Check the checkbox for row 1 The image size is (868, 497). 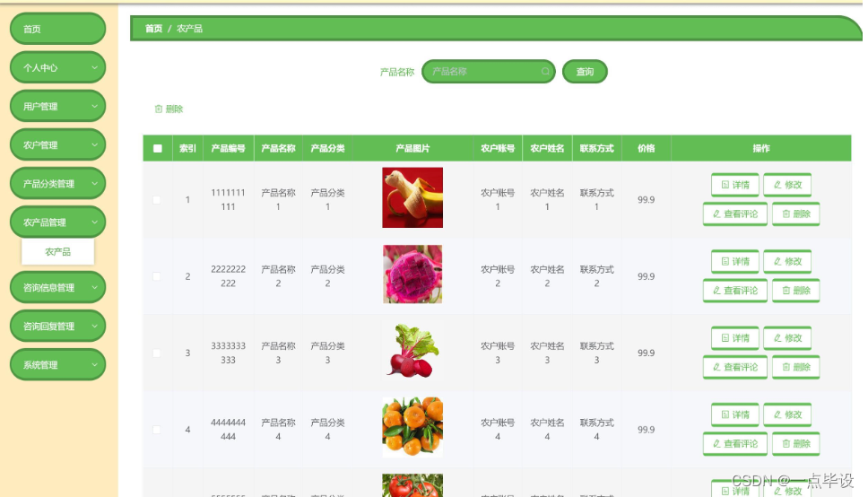pyautogui.click(x=157, y=200)
